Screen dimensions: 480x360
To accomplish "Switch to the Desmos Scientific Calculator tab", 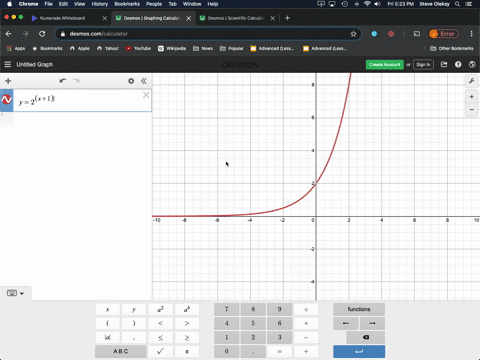I will point(236,18).
